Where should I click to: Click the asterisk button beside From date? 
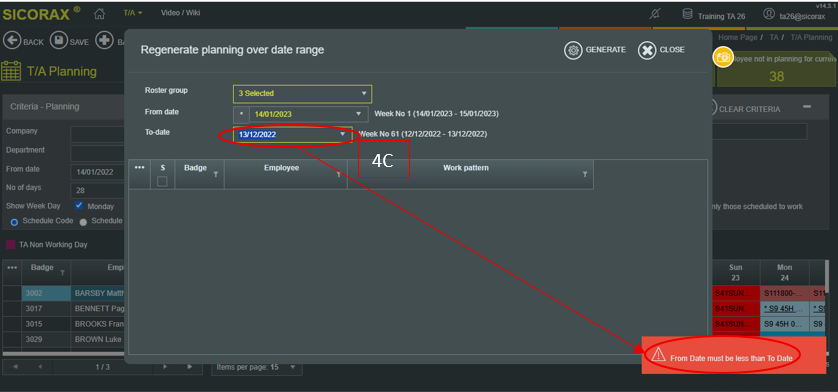241,114
